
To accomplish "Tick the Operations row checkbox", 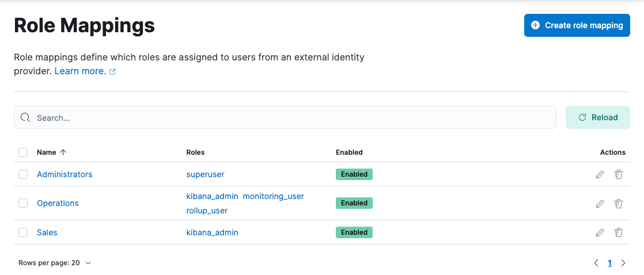I will (x=23, y=203).
